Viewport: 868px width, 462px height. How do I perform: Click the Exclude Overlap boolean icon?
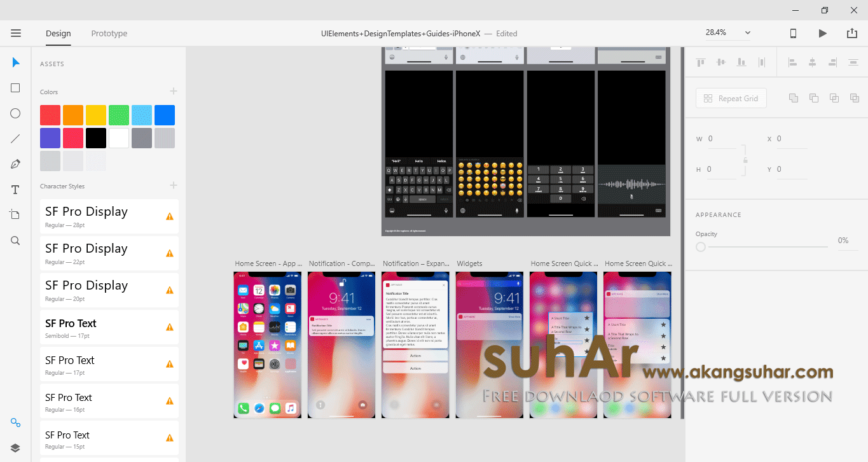click(x=855, y=98)
